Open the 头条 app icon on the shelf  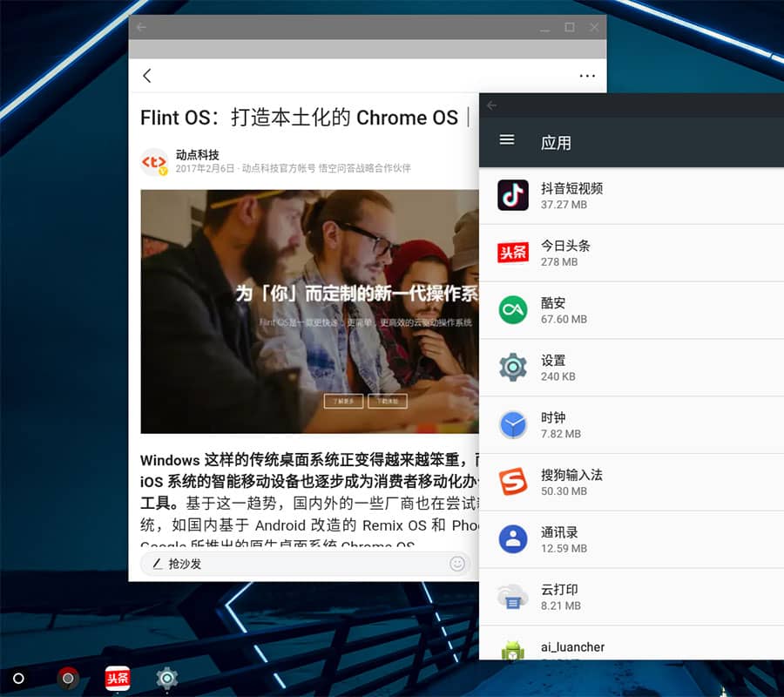[118, 679]
